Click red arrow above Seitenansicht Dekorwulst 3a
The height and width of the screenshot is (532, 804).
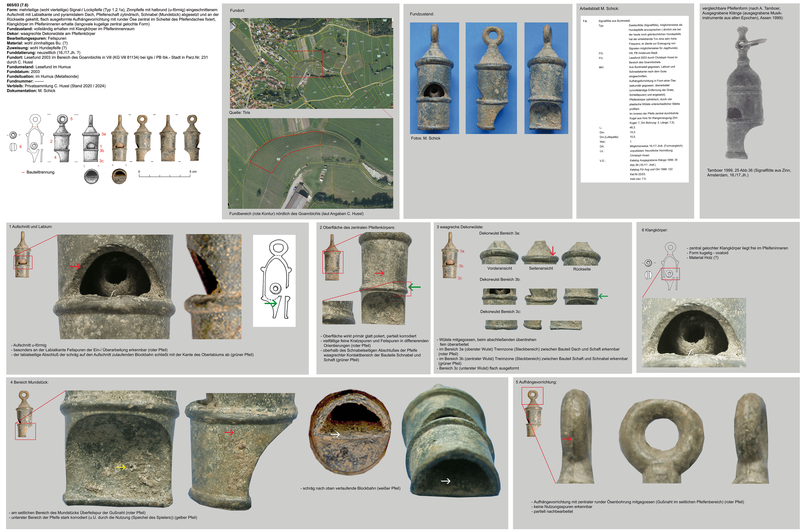[553, 251]
